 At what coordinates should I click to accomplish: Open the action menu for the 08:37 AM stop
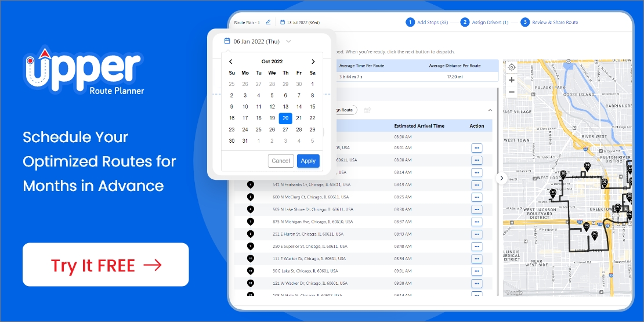point(477,222)
